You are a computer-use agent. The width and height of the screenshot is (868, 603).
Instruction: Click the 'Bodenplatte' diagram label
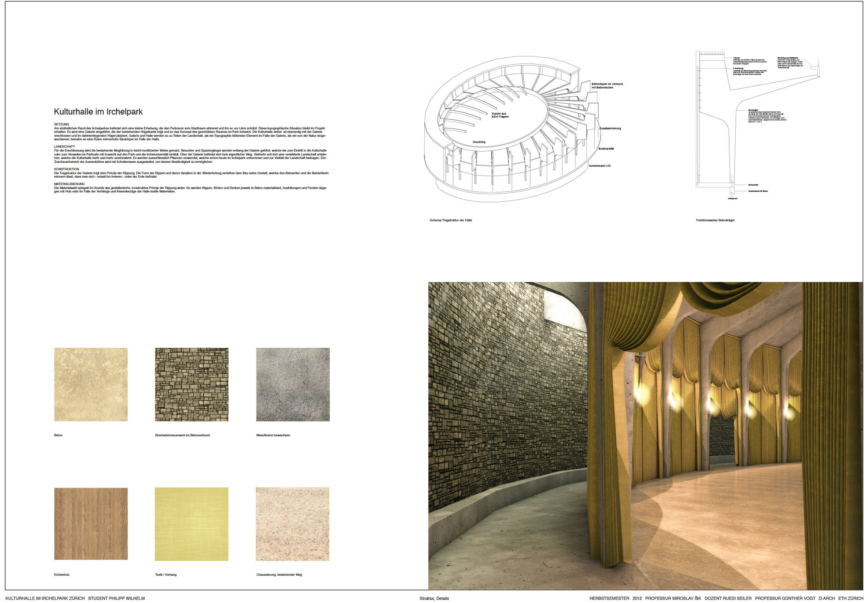tap(606, 149)
